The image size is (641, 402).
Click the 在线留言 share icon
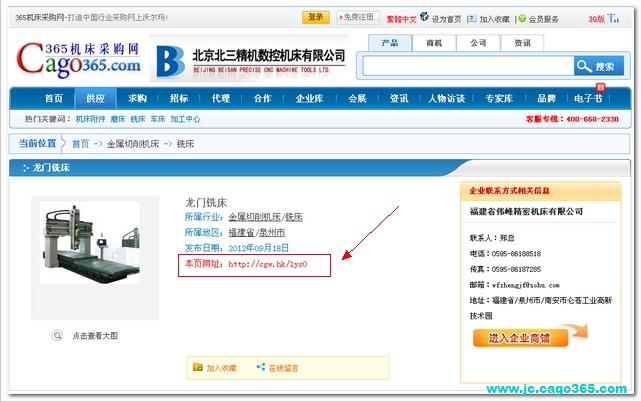click(x=261, y=367)
